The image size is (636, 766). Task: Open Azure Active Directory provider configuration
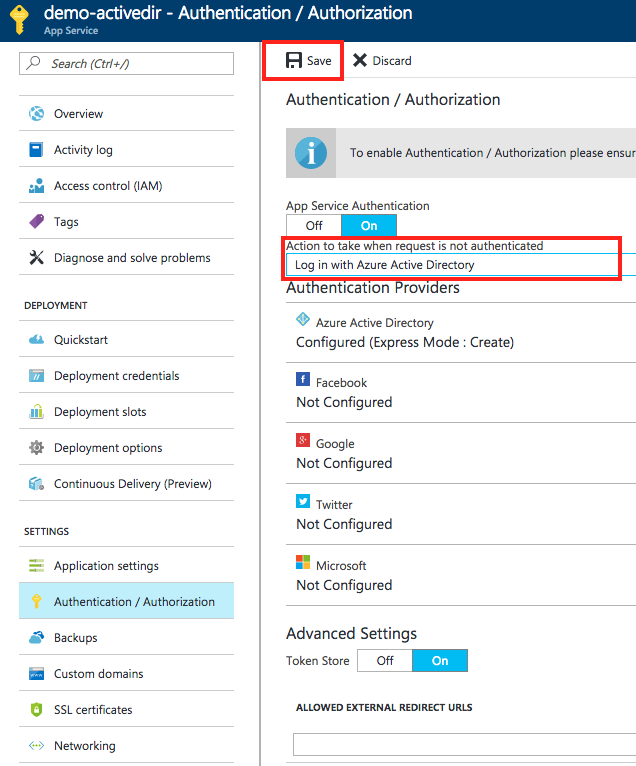pyautogui.click(x=461, y=332)
